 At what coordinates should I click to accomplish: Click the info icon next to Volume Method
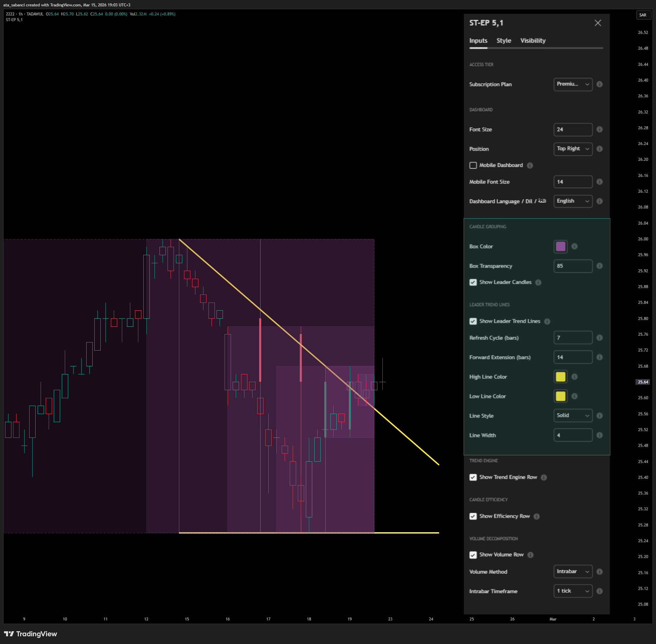[x=600, y=571]
